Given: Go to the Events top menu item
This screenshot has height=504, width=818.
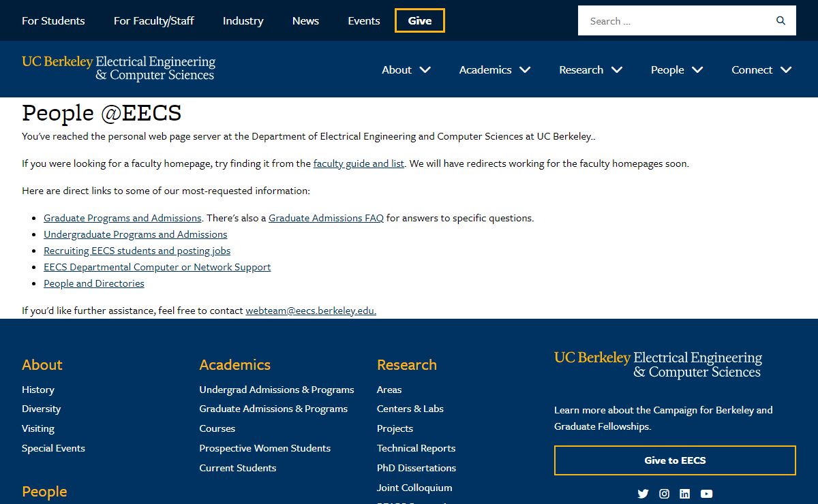Looking at the screenshot, I should [364, 20].
